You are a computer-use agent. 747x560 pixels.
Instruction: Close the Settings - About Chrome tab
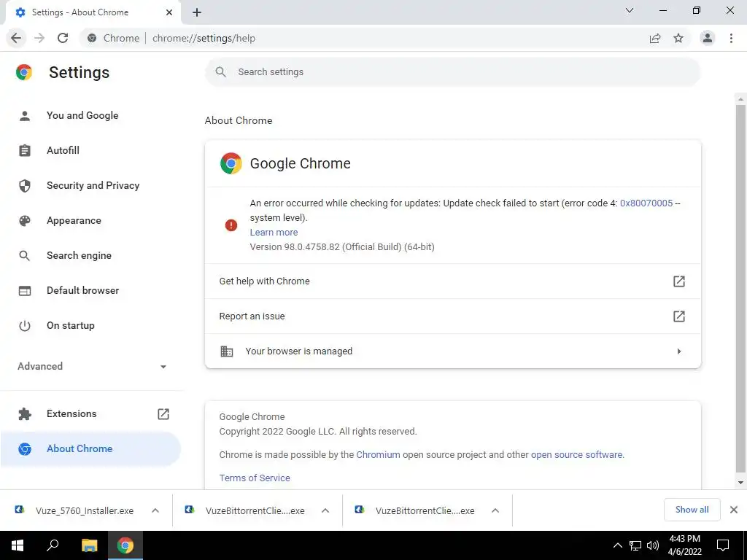tap(169, 12)
